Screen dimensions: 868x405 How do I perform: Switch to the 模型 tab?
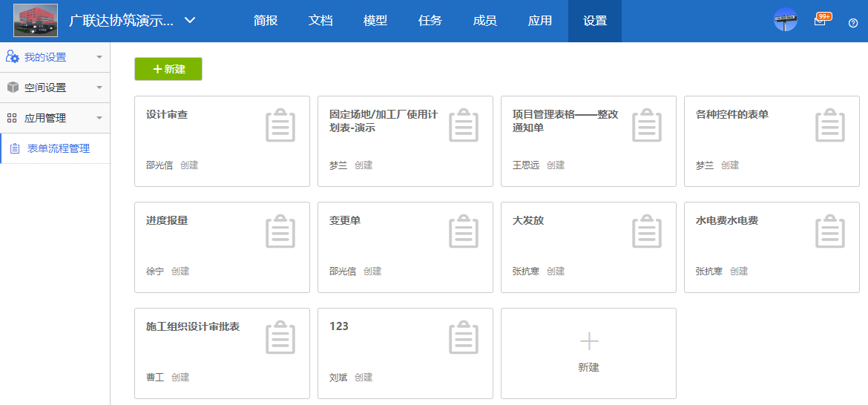point(375,21)
